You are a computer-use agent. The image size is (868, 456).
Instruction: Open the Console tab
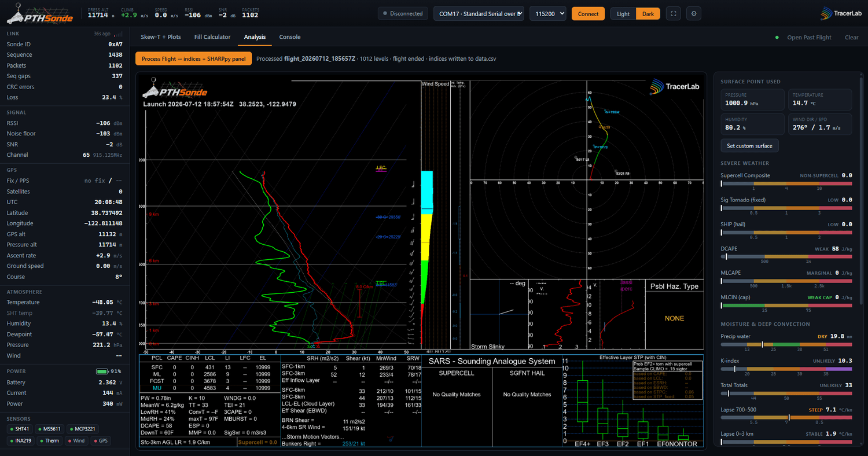point(290,37)
